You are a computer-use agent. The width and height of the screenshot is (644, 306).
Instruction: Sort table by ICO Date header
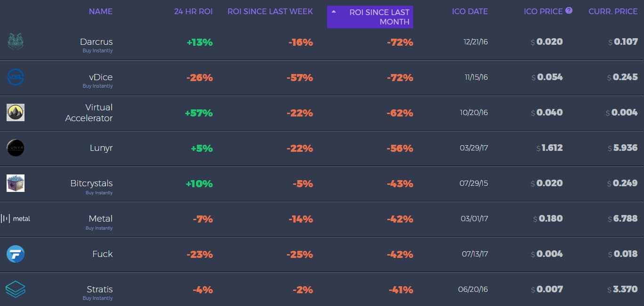(x=470, y=11)
